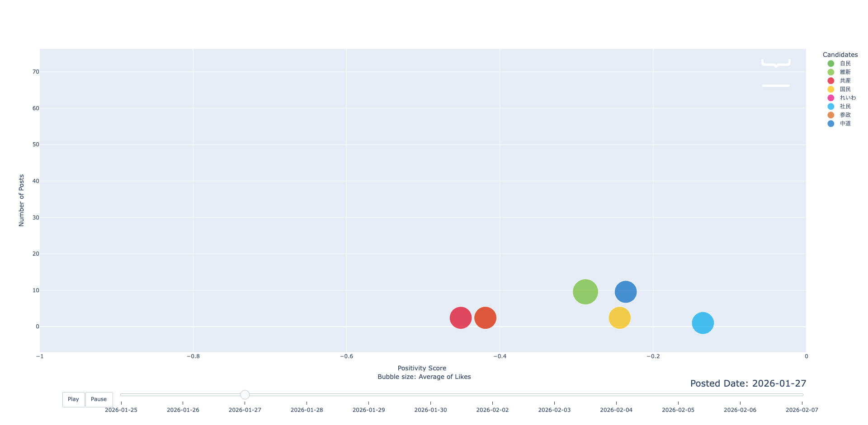Click the orange-red bubble in the plot
868x425 pixels.
click(x=485, y=318)
